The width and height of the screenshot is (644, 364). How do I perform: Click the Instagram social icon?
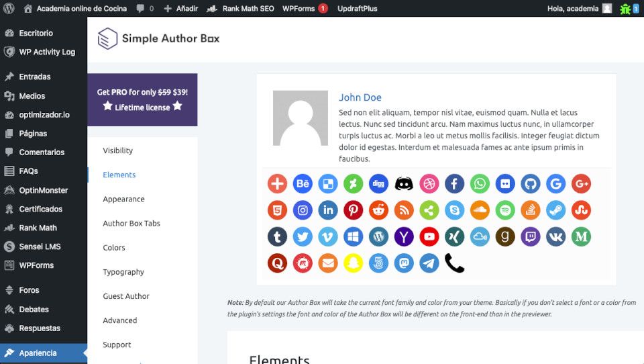[x=303, y=210]
